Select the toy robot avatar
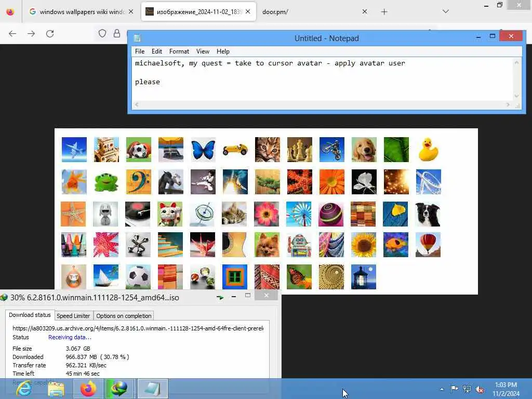The height and width of the screenshot is (399, 532). coord(299,245)
